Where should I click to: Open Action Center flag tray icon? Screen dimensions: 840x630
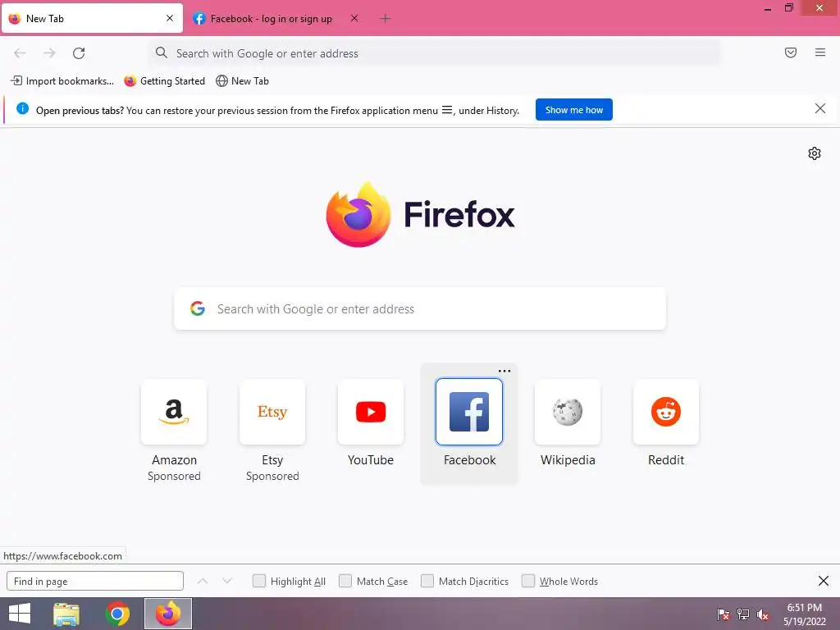tap(723, 614)
